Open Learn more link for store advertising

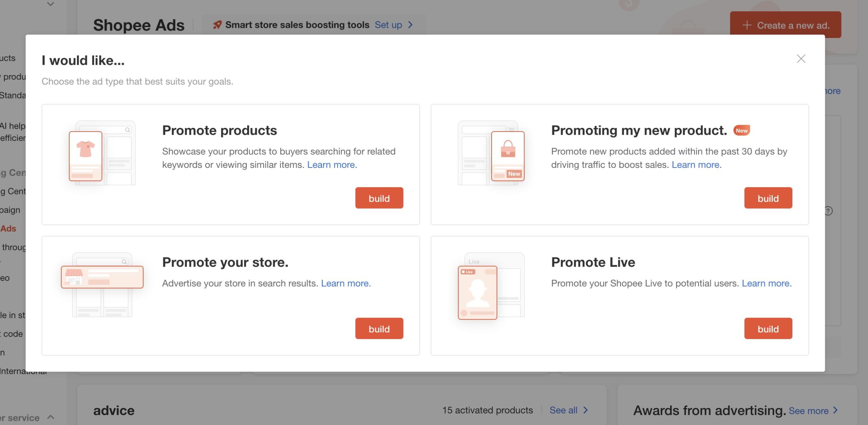pos(346,283)
